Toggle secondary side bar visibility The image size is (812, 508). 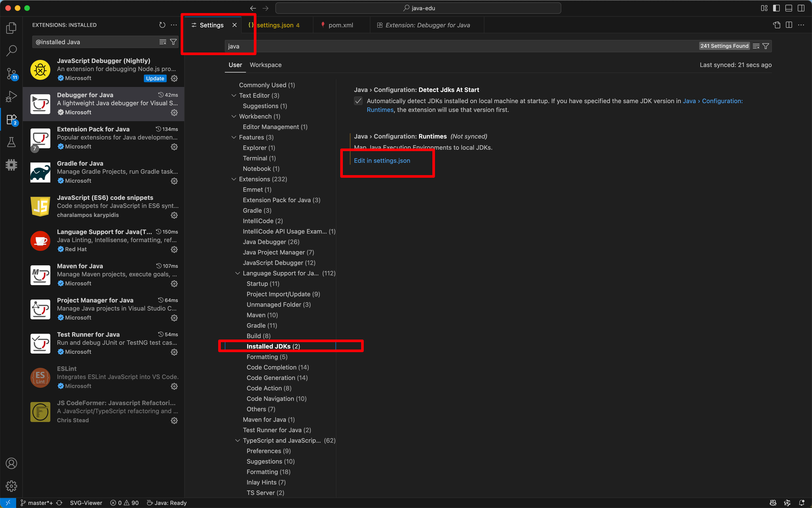(x=801, y=8)
